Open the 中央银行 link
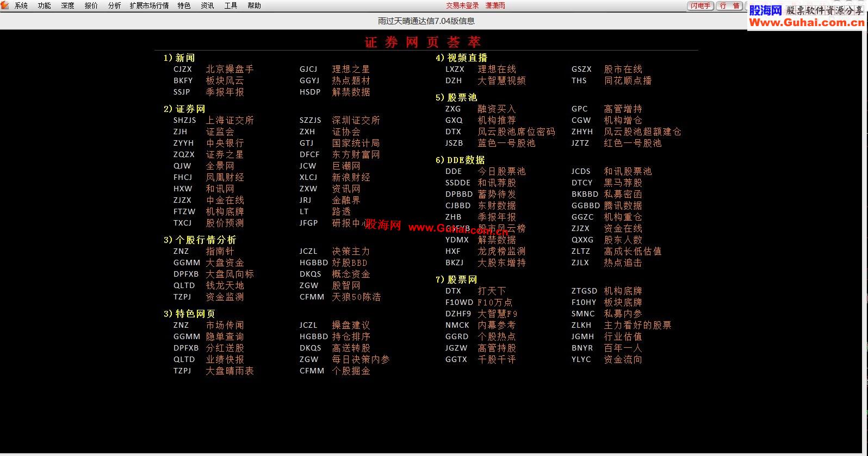Screen dimensions: 868x456 225,143
